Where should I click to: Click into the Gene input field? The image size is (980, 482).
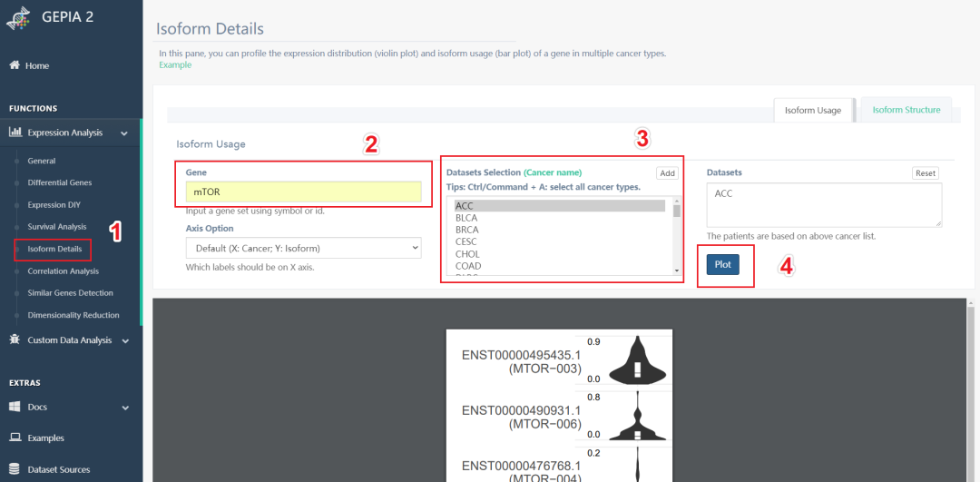pos(304,192)
